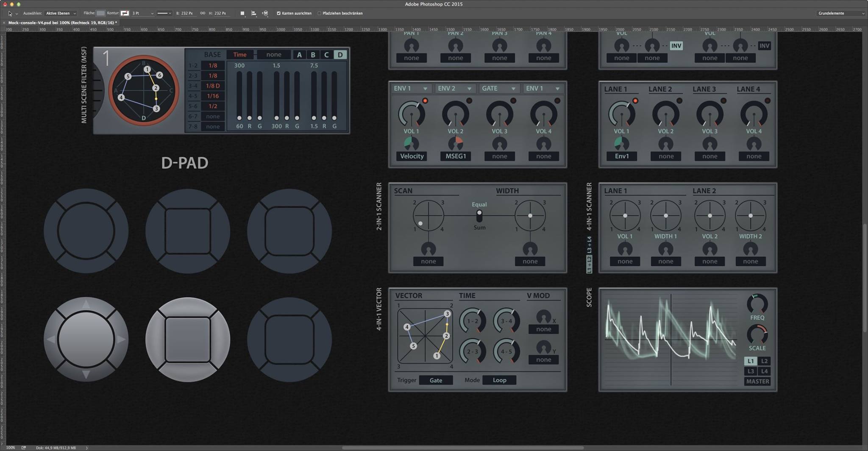Open the Auswählen Aktive Ebenen dropdown
This screenshot has height=451, width=868.
click(x=61, y=14)
